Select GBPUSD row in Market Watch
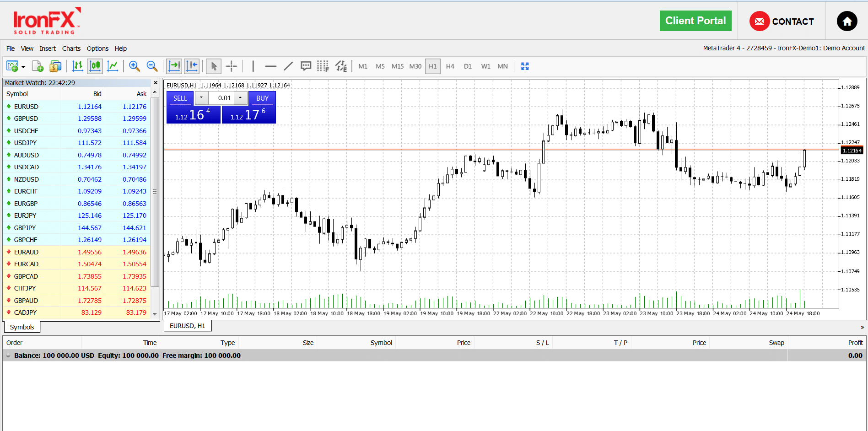 [x=76, y=119]
